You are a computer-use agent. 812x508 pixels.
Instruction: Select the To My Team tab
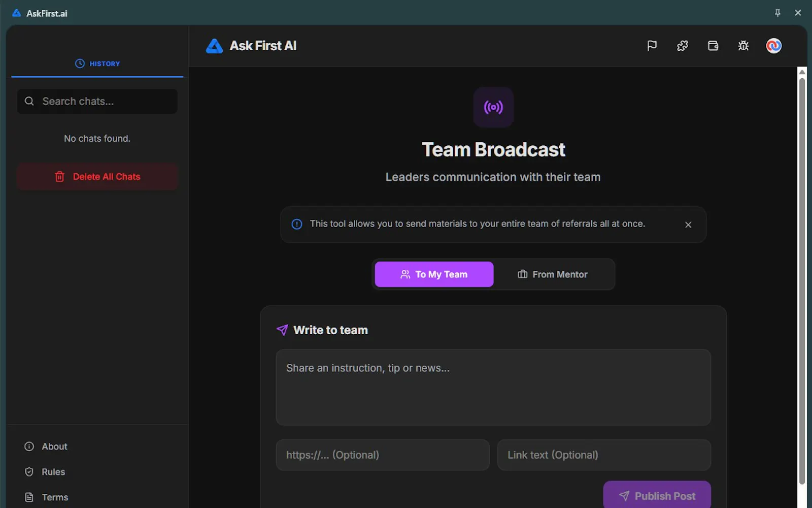click(434, 274)
